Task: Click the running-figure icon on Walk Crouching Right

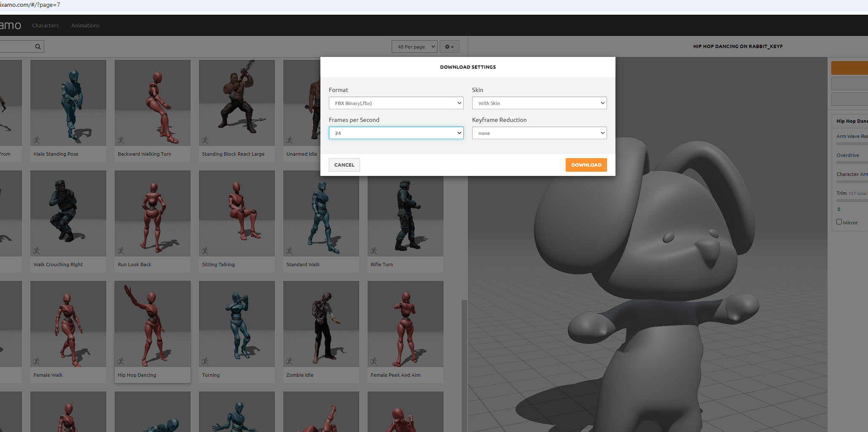Action: (37, 251)
